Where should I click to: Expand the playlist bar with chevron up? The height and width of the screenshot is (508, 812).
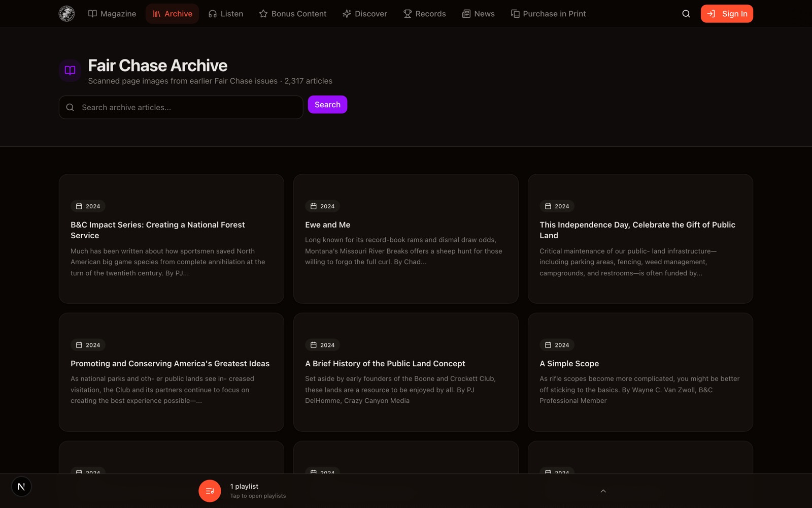(x=603, y=491)
